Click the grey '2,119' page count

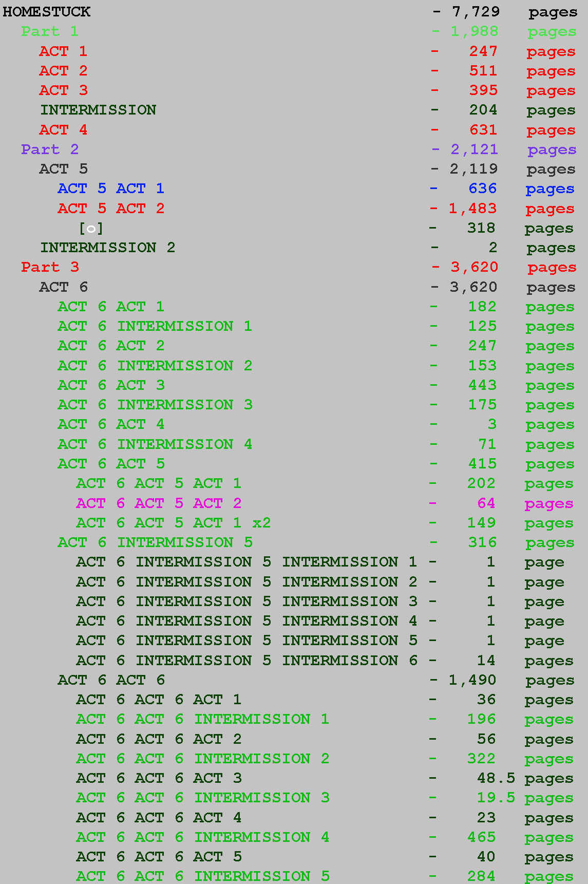tap(473, 169)
